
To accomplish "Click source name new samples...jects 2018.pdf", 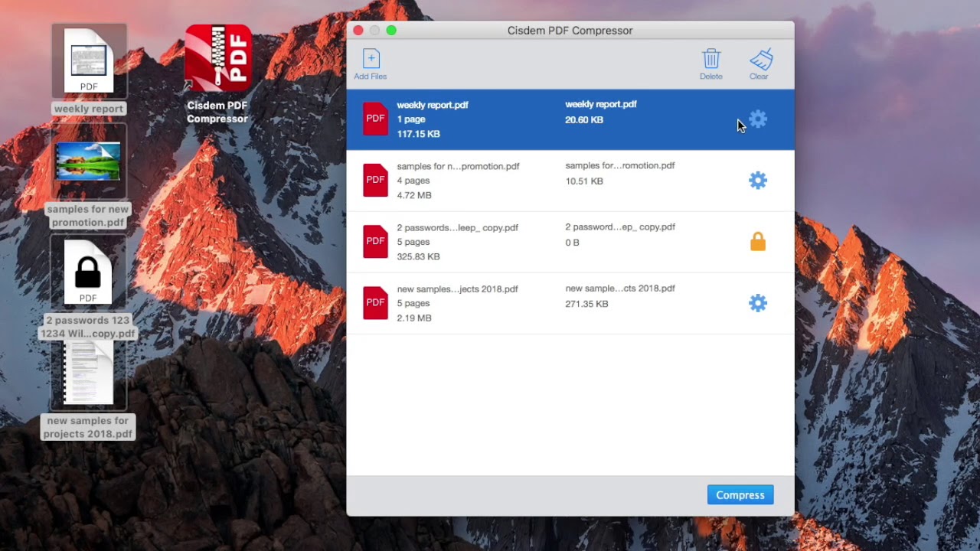I will [x=458, y=289].
